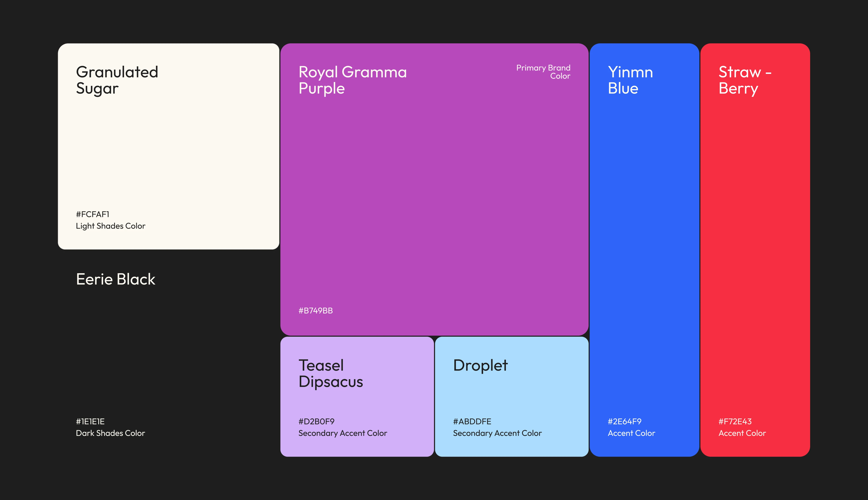Image resolution: width=868 pixels, height=500 pixels.
Task: Click the #1E1E1E hex code text
Action: 90,421
